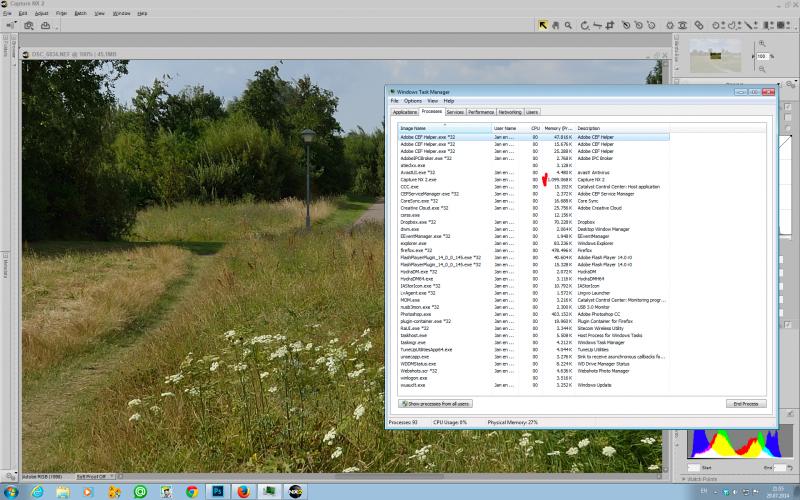Sort by the Image Name column header
800x500 pixels.
tap(445, 128)
